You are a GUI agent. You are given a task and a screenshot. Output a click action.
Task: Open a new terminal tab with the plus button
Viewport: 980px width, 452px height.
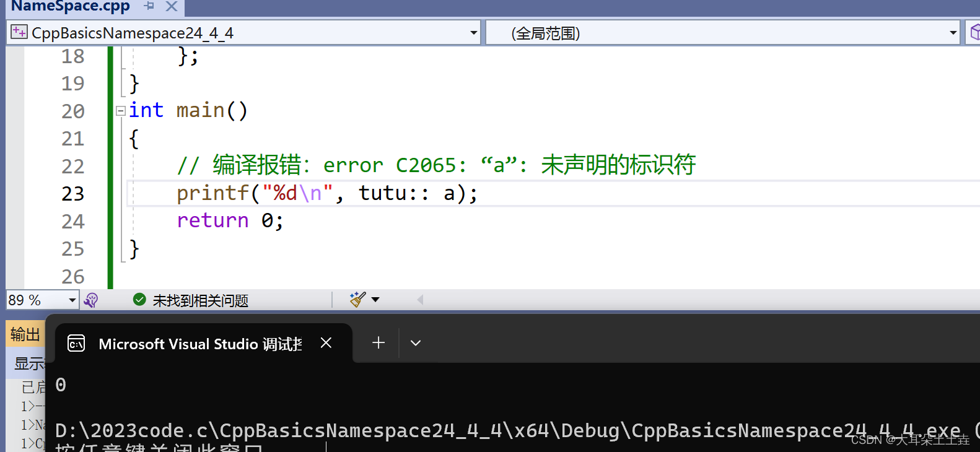point(378,342)
